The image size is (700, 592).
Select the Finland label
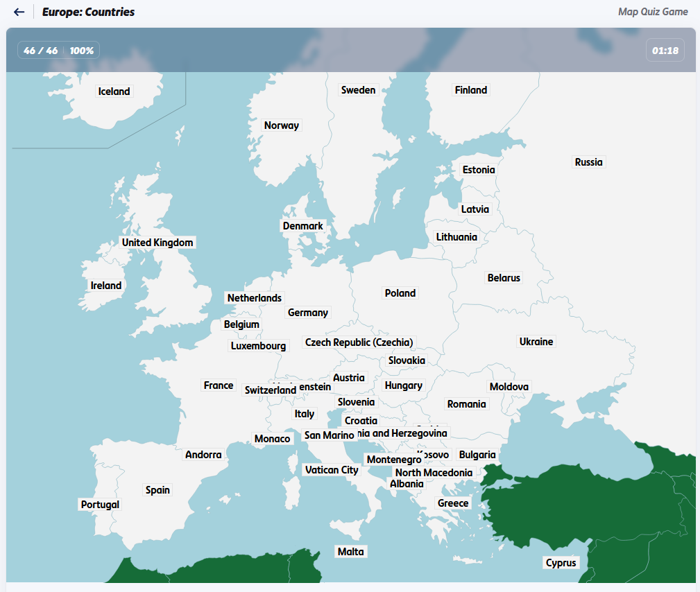click(471, 90)
